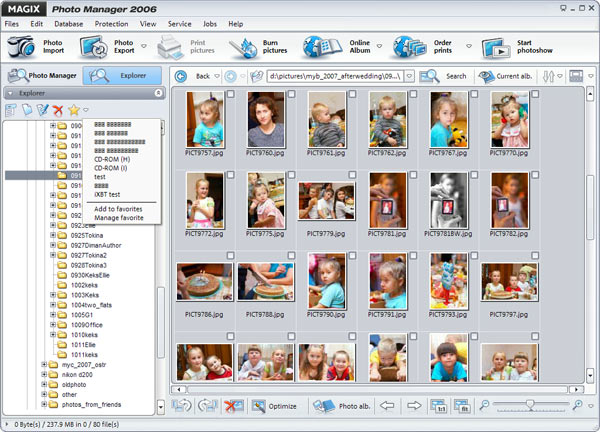Click the PICT9790.jpg thumbnail

coord(326,281)
